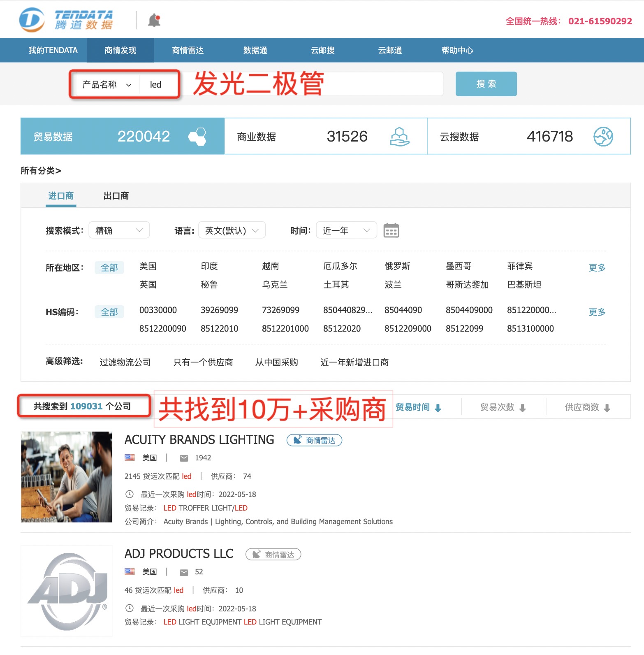Click the trade data hexagon icon
The height and width of the screenshot is (655, 644).
[197, 137]
